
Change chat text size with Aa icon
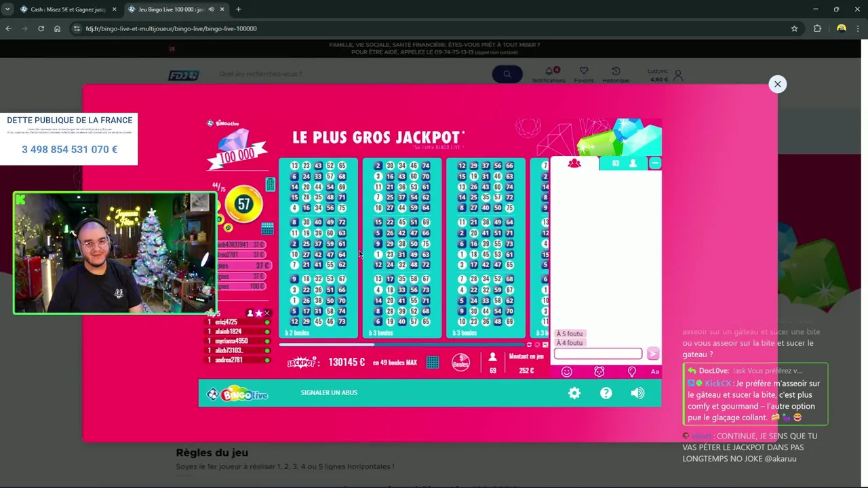pyautogui.click(x=655, y=371)
